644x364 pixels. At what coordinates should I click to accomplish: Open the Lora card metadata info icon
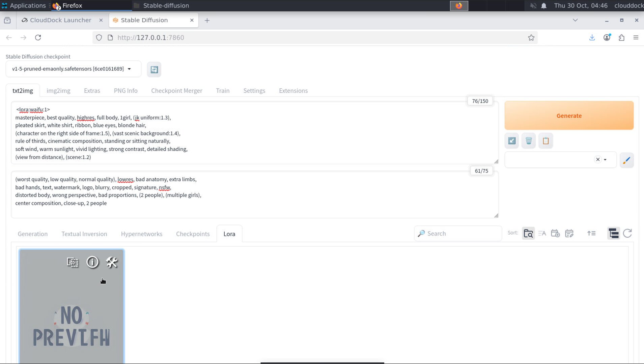pyautogui.click(x=92, y=262)
